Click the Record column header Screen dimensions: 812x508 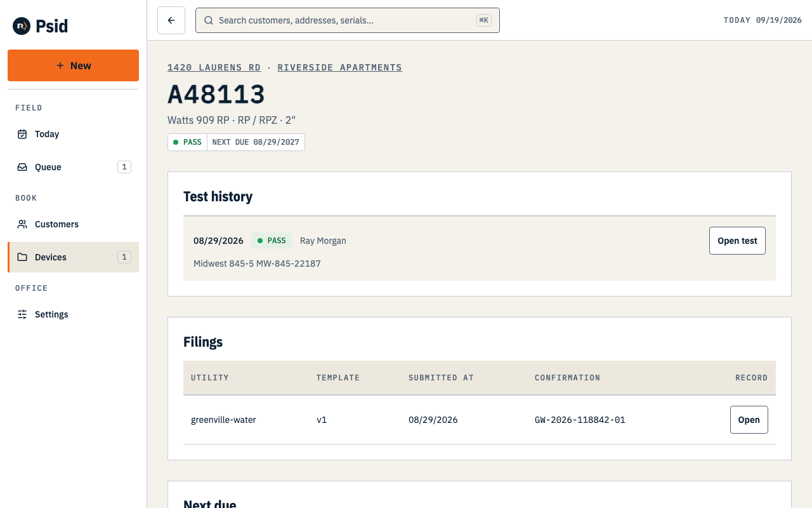point(752,378)
